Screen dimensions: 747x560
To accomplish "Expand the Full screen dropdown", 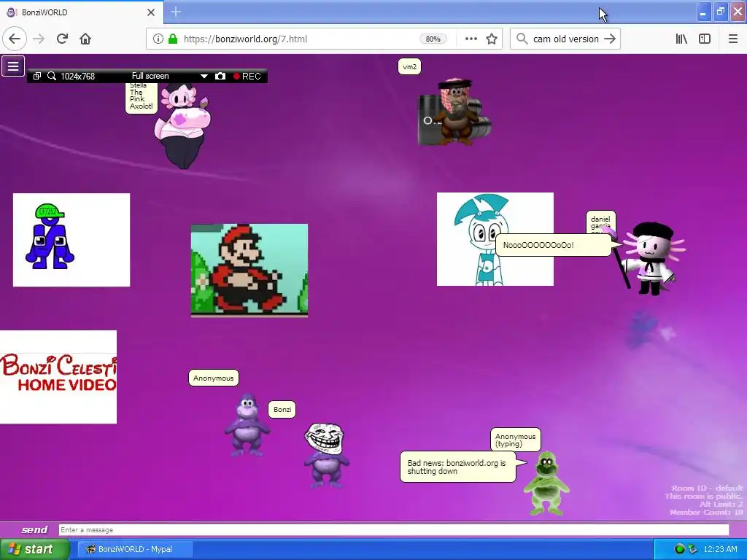I will pyautogui.click(x=204, y=76).
